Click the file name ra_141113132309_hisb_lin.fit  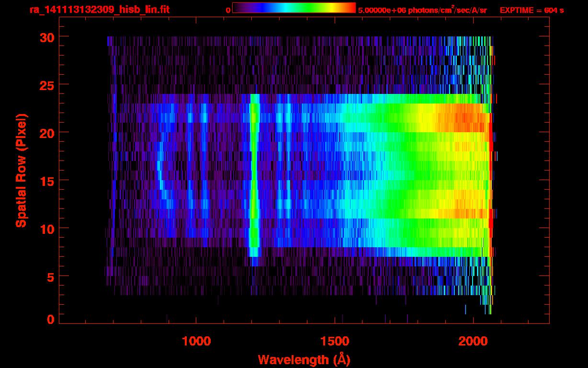(x=99, y=10)
